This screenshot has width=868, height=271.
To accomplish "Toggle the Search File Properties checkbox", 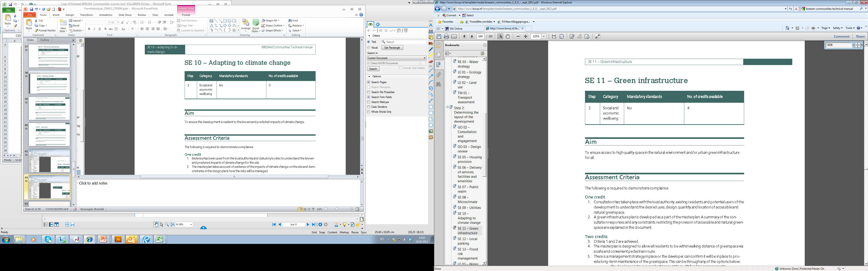I will [x=369, y=92].
